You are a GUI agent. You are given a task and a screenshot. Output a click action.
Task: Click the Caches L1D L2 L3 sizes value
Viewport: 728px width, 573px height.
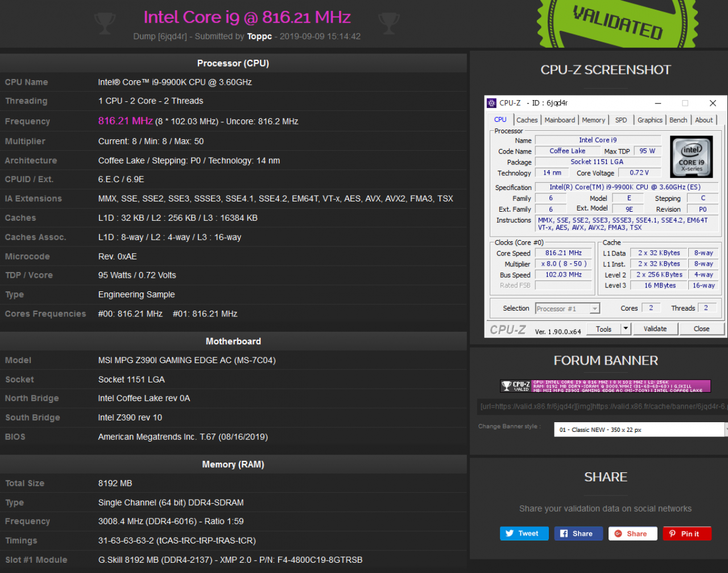point(178,218)
